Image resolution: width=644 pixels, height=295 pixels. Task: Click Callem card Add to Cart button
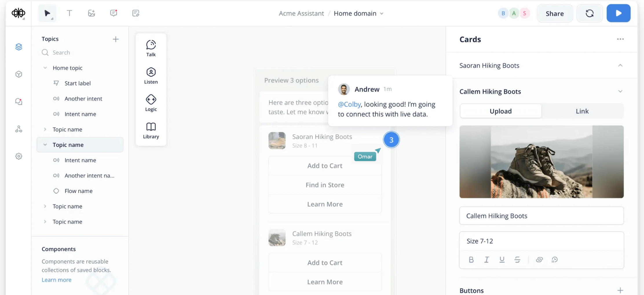pos(325,263)
